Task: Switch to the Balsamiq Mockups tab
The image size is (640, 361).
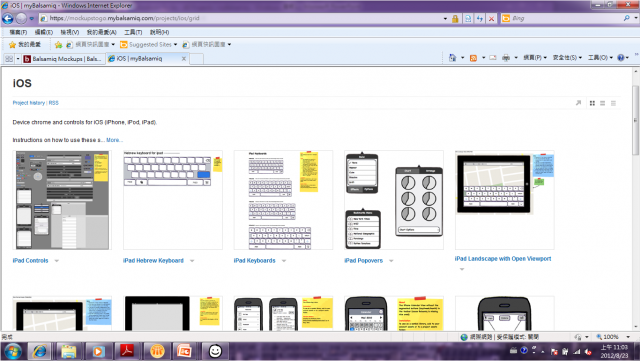Action: point(62,59)
